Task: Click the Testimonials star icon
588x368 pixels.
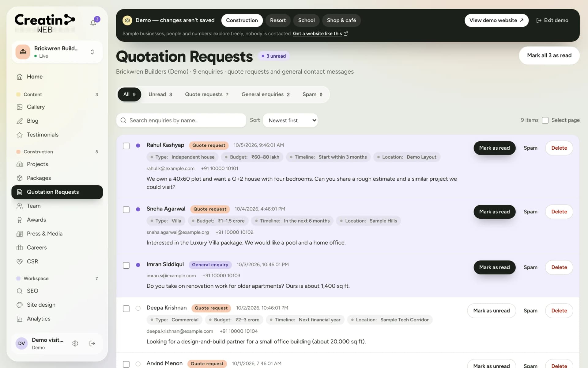Action: click(x=20, y=135)
